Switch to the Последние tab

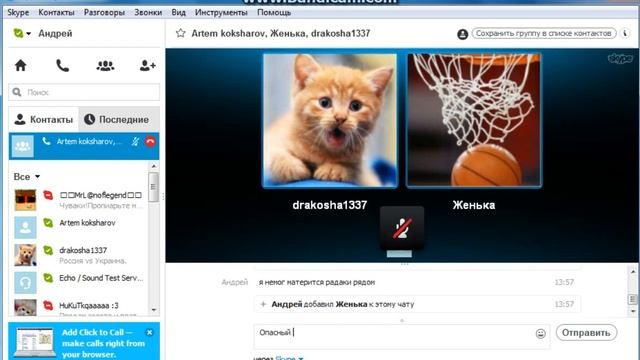[x=119, y=120]
